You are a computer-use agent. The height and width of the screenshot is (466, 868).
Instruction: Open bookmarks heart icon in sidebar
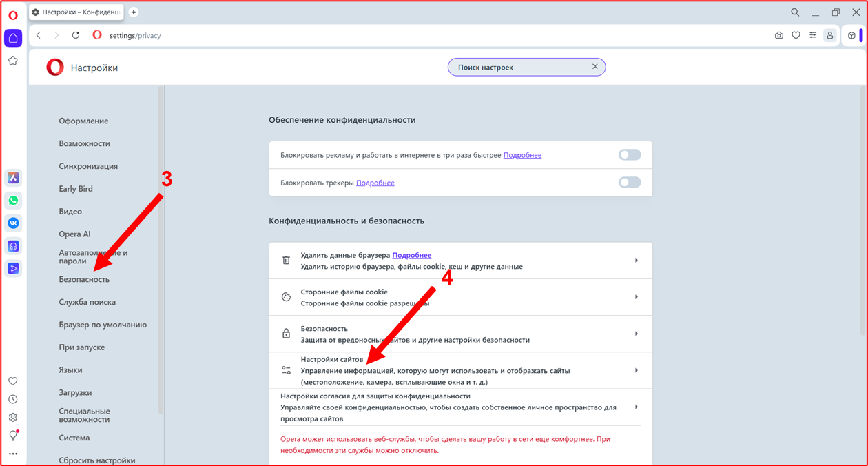[x=13, y=381]
